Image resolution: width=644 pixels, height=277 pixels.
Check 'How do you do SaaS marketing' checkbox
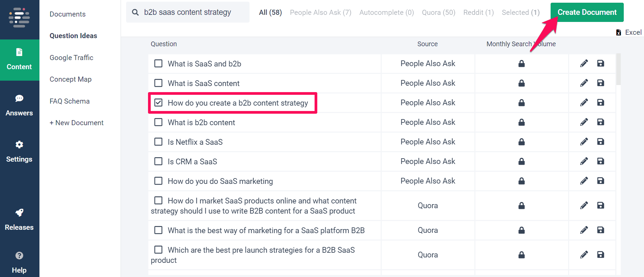point(158,181)
